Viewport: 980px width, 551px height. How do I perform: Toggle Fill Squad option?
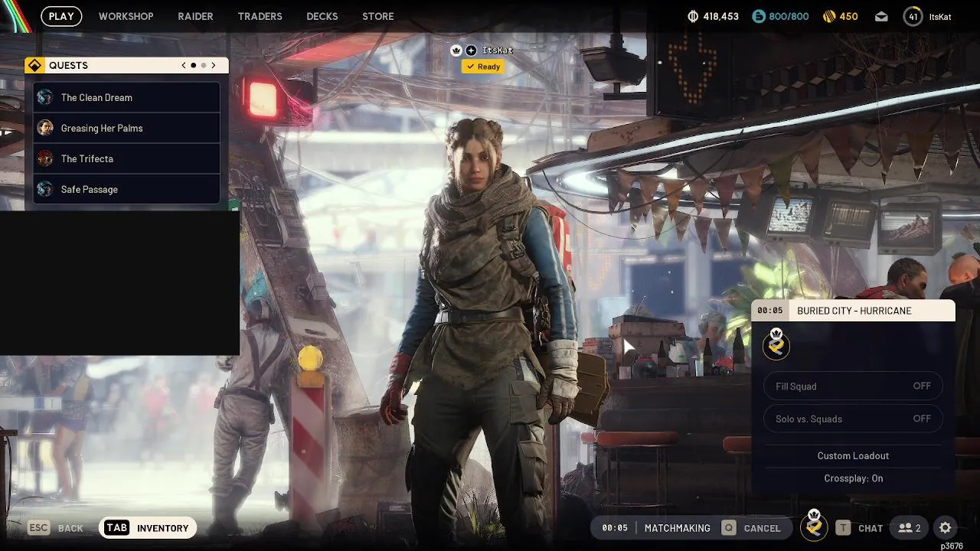click(853, 386)
